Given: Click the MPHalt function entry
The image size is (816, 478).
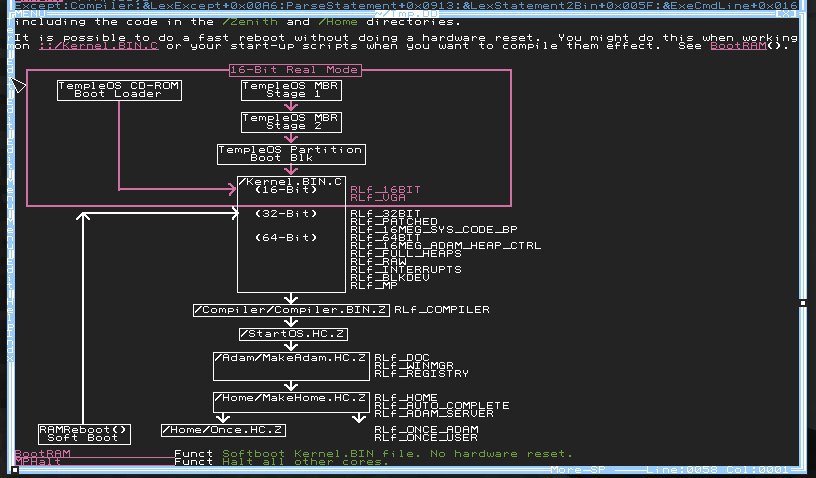Looking at the screenshot, I should pos(39,461).
